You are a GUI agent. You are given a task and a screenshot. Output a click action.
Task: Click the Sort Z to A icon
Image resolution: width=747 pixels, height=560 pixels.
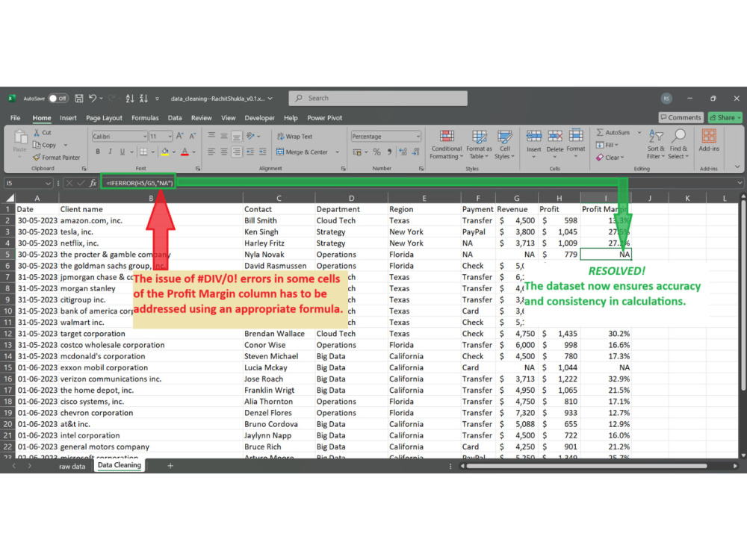click(143, 99)
